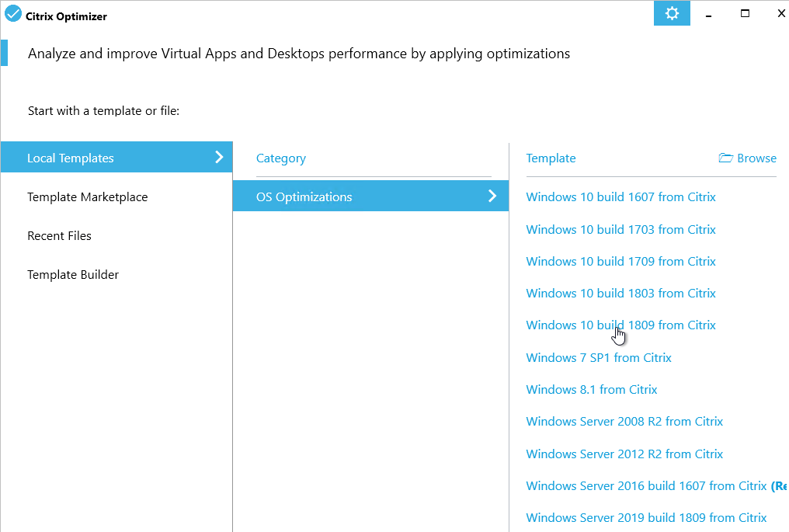Image resolution: width=789 pixels, height=532 pixels.
Task: Open Windows 10 build 1809 template
Action: [620, 325]
